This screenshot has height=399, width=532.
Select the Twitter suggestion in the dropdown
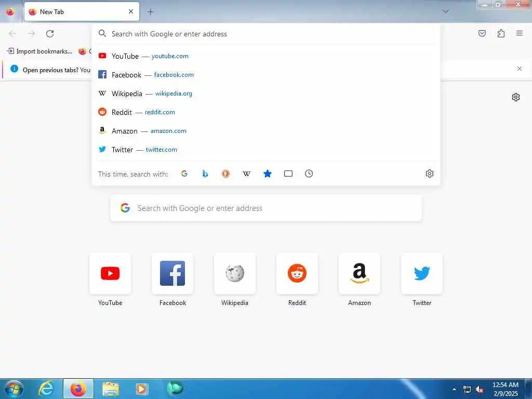266,149
